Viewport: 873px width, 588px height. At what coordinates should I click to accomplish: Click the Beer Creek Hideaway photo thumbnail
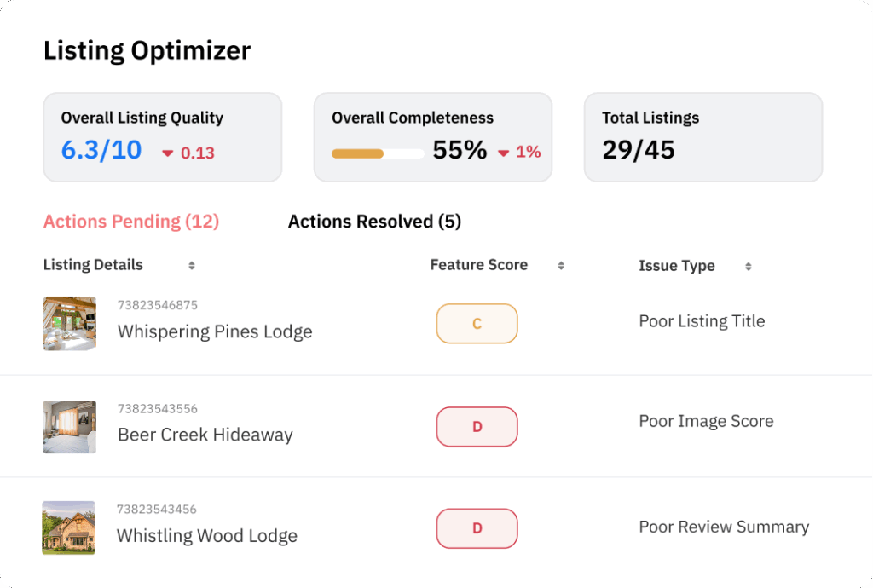tap(69, 426)
